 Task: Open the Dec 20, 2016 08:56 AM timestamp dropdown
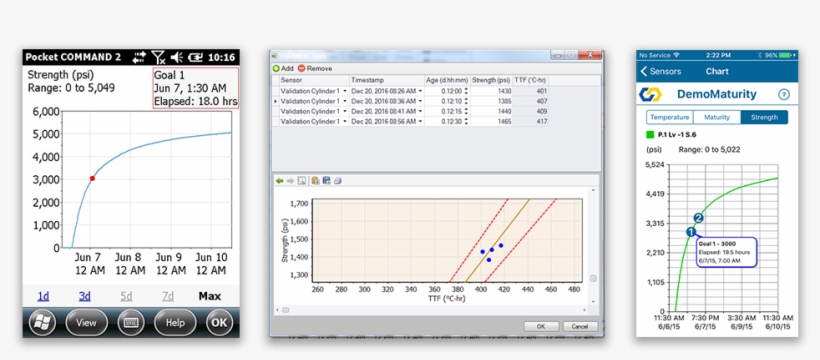point(420,121)
